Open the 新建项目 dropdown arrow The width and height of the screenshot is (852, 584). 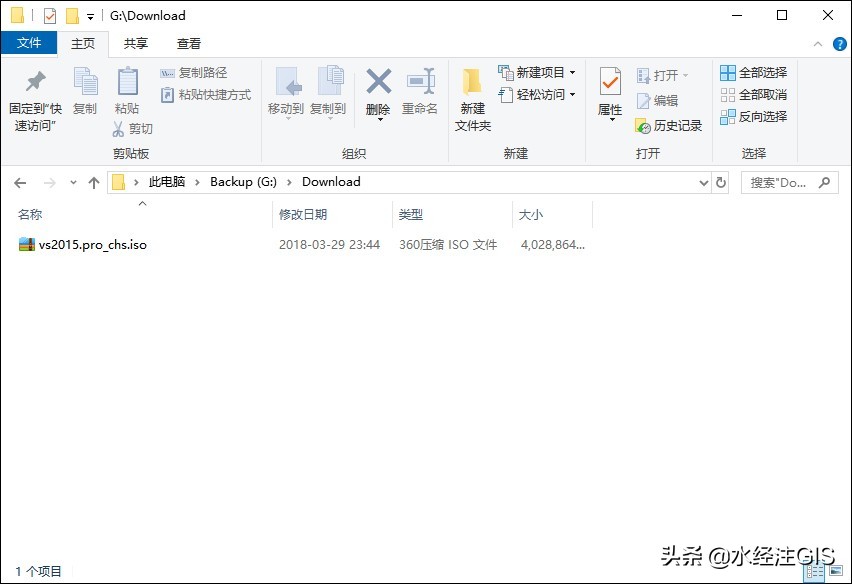(x=571, y=72)
